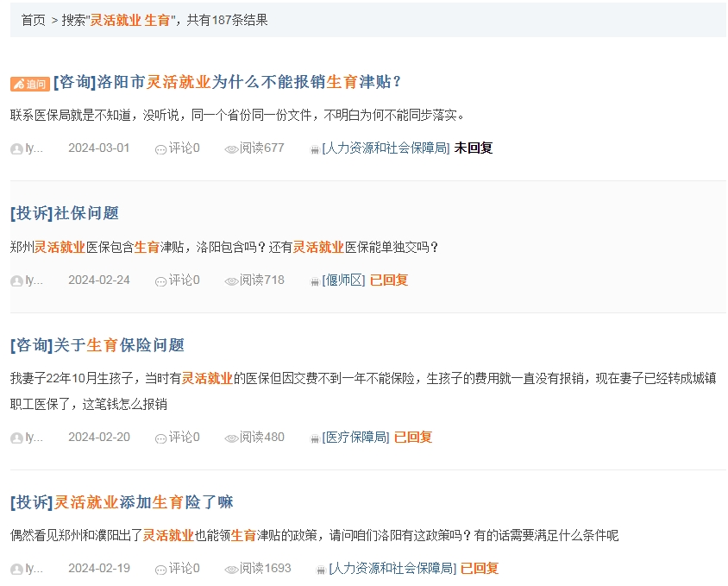Click the 未回复 status label

click(473, 148)
